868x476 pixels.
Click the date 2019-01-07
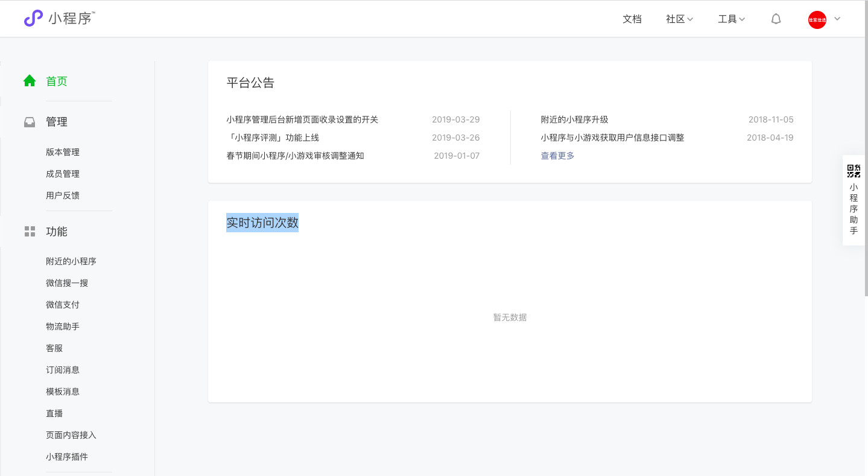pos(457,156)
